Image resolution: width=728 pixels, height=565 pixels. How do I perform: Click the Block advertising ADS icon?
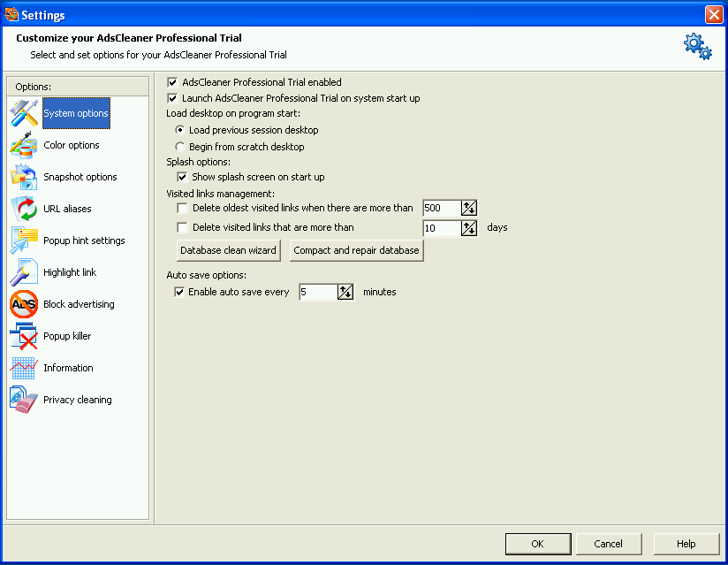point(24,304)
